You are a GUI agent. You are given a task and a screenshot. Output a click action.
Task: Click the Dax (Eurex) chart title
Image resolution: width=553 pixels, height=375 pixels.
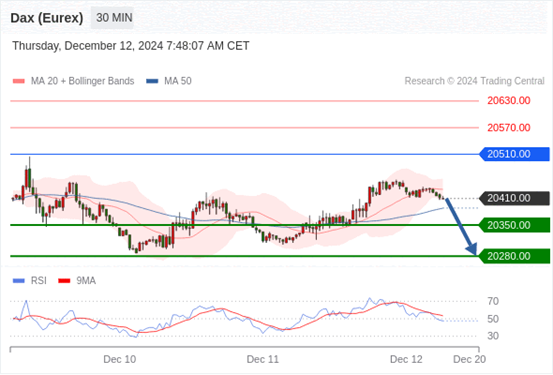(x=47, y=18)
